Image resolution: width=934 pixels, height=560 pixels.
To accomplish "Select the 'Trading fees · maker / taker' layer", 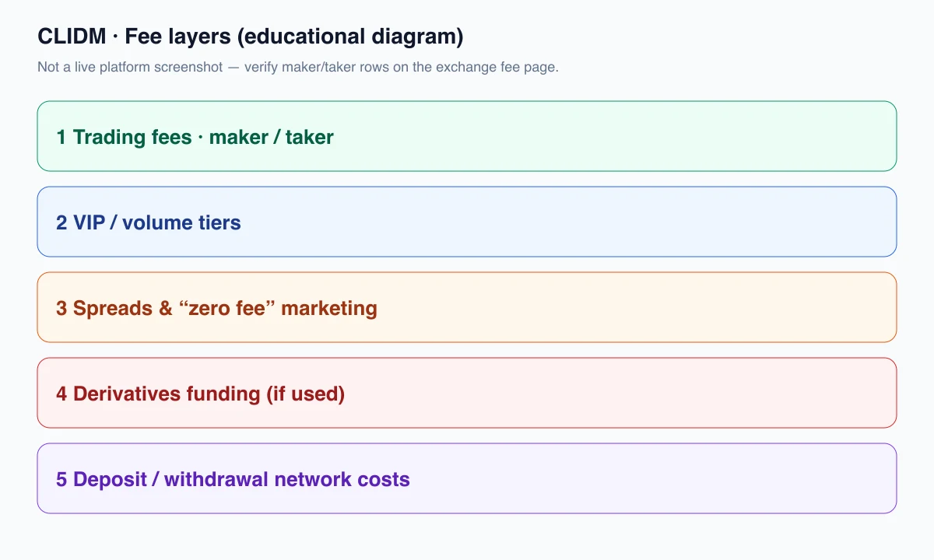I will (x=467, y=136).
